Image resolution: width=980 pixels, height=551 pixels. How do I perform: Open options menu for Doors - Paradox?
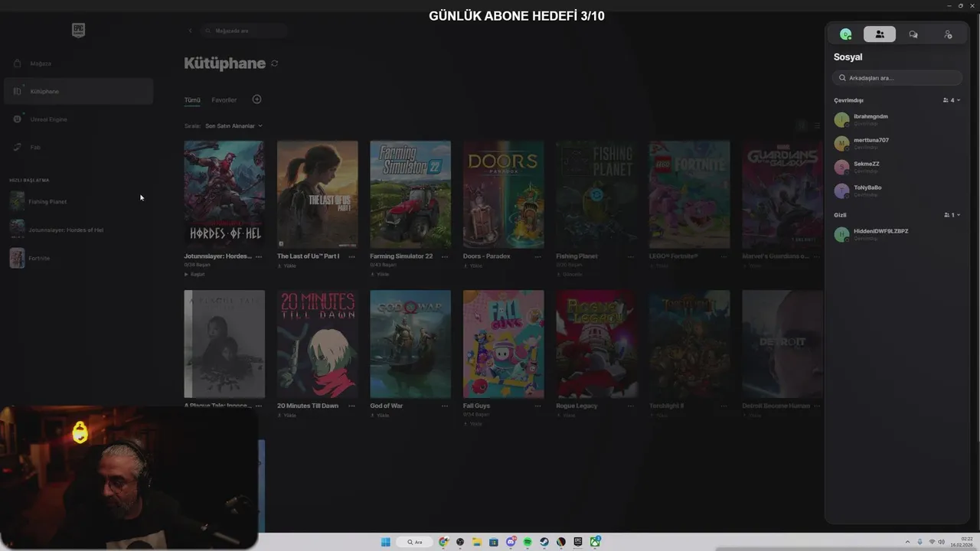pyautogui.click(x=537, y=256)
